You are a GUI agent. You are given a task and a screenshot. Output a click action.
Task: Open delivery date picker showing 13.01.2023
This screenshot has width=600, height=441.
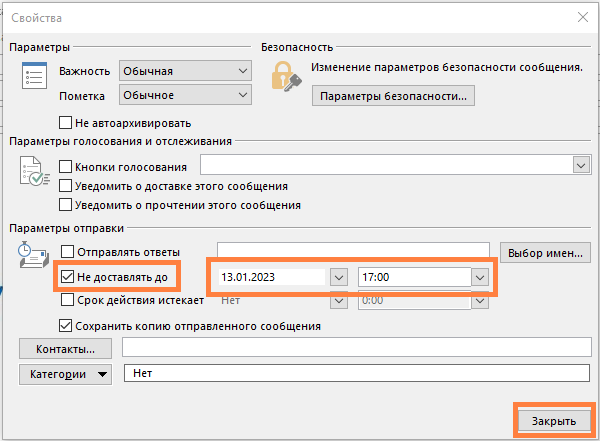(x=338, y=277)
